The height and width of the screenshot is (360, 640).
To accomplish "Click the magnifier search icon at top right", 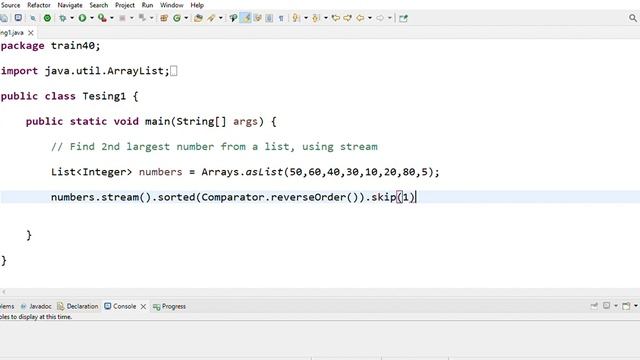I will 633,18.
